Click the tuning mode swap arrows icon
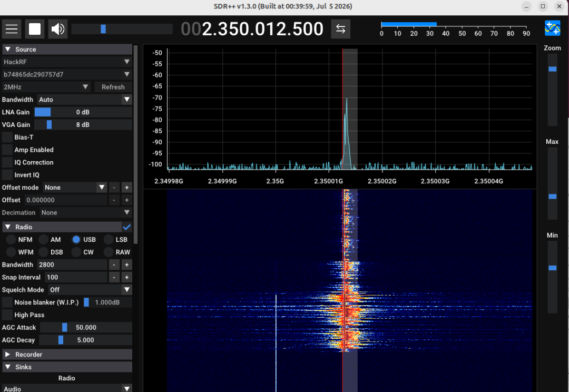 [x=340, y=29]
